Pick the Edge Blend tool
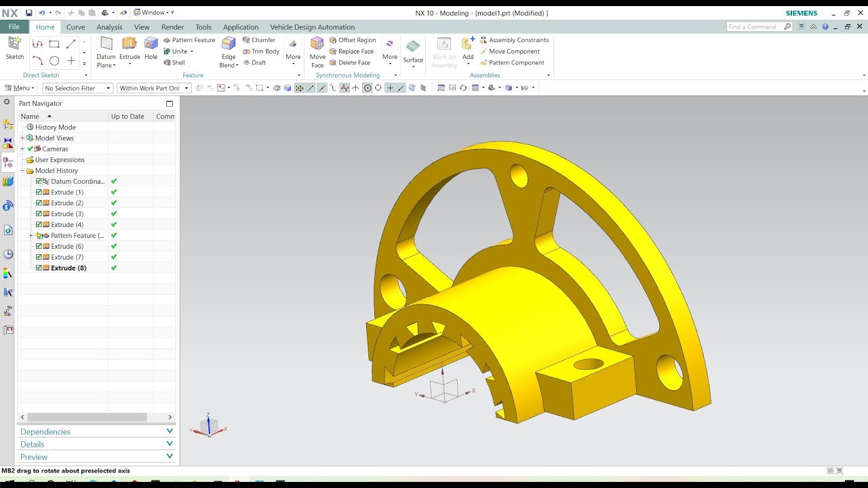 (x=229, y=52)
